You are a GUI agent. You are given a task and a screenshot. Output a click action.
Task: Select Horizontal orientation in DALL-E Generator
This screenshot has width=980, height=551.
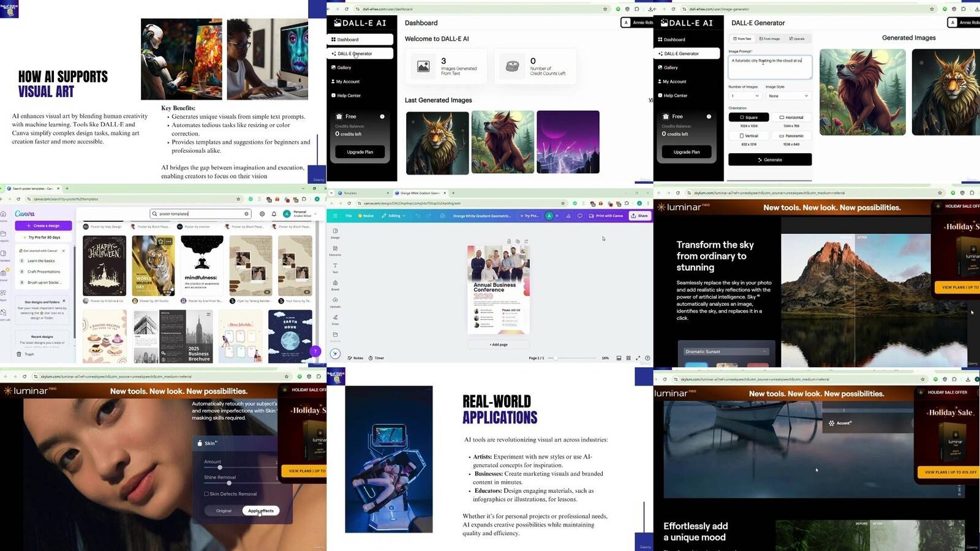coord(791,117)
